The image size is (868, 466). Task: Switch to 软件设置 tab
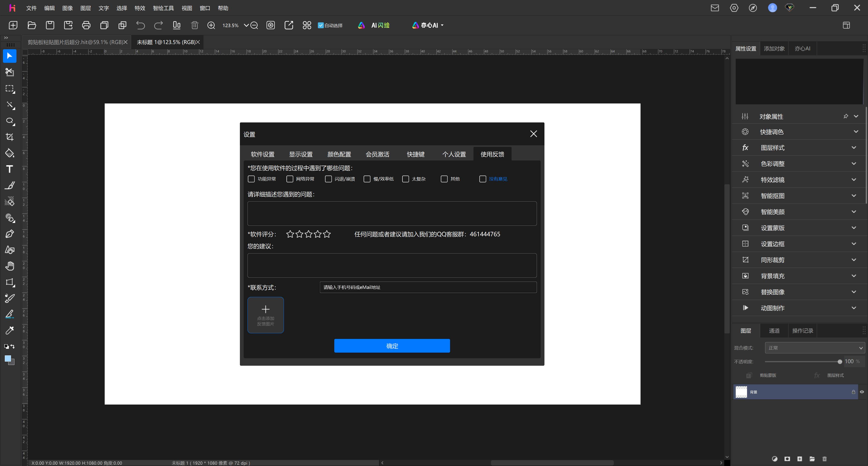click(x=263, y=154)
